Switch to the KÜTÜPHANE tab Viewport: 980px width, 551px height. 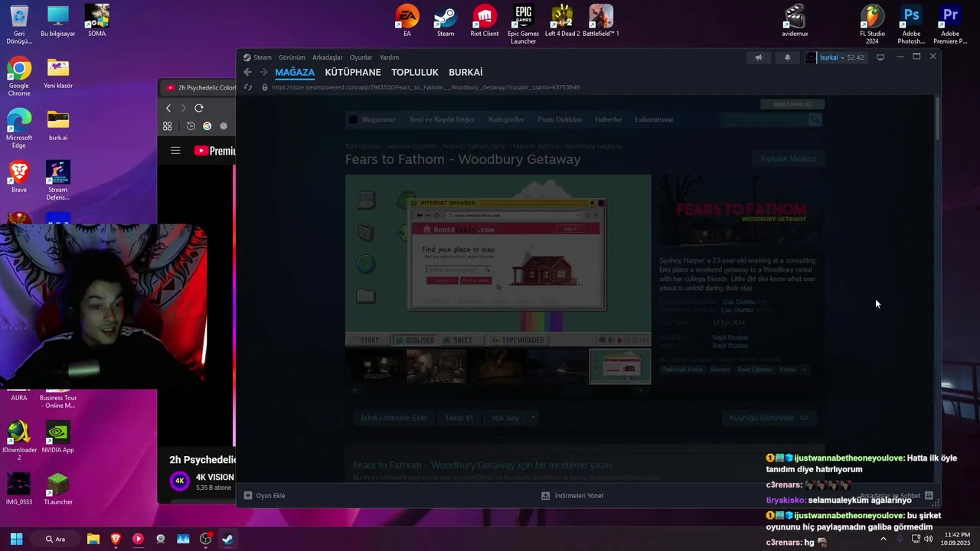pos(353,72)
